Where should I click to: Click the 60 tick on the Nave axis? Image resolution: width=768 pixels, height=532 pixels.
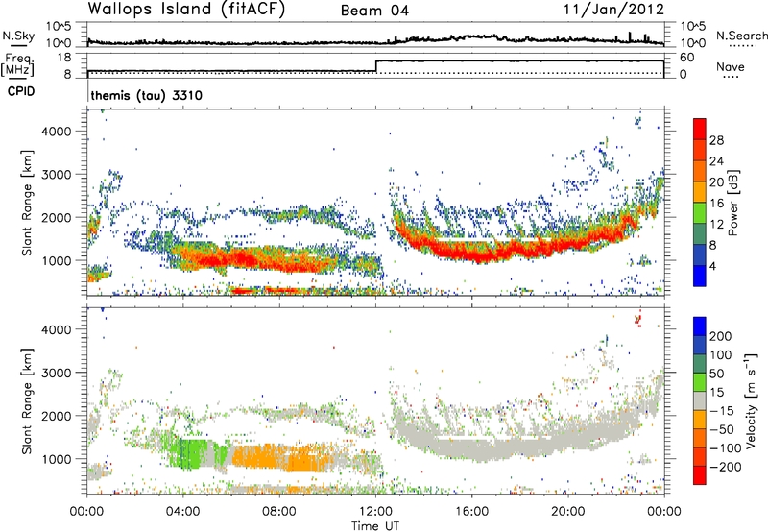pos(686,58)
